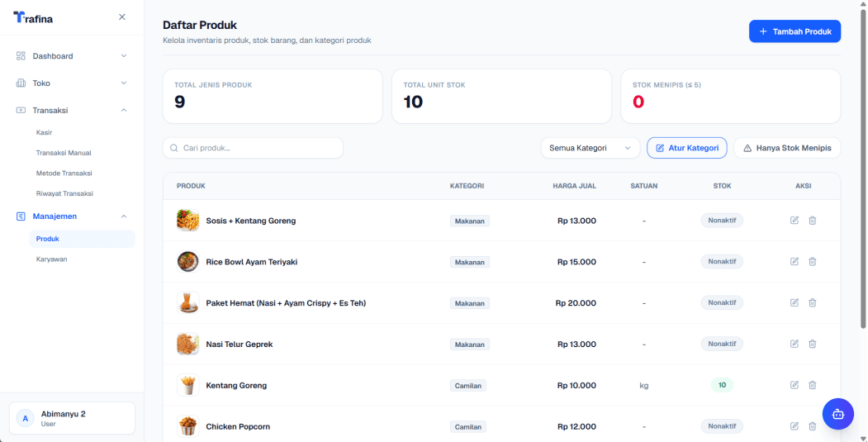Click the search magnifier icon

pyautogui.click(x=173, y=148)
